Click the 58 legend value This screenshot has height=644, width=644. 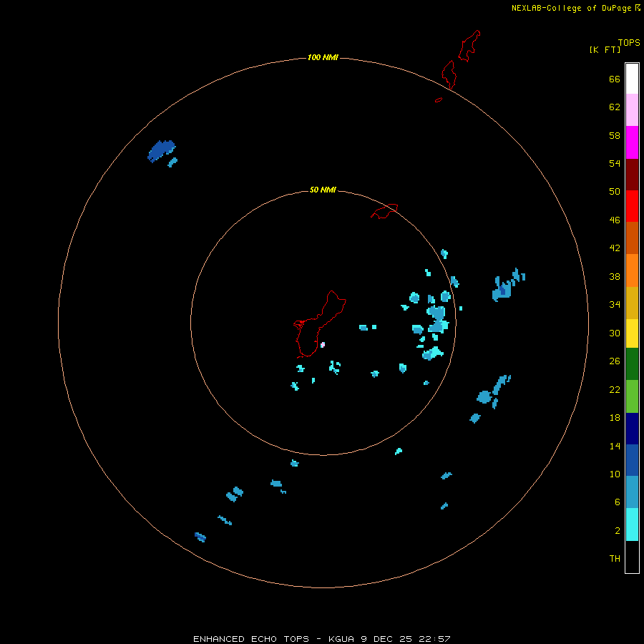click(x=615, y=135)
